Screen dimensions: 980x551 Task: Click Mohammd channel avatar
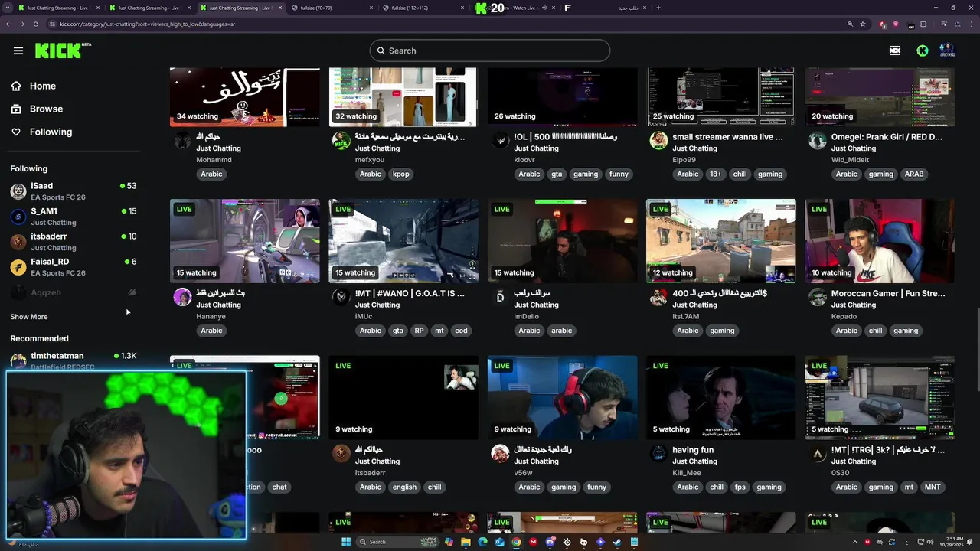[x=182, y=141]
